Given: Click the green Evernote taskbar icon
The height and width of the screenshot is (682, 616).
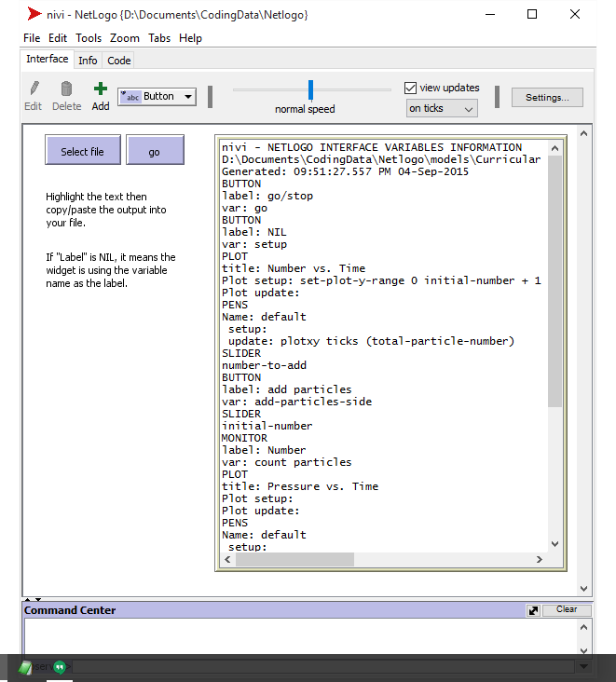Looking at the screenshot, I should pyautogui.click(x=25, y=667).
